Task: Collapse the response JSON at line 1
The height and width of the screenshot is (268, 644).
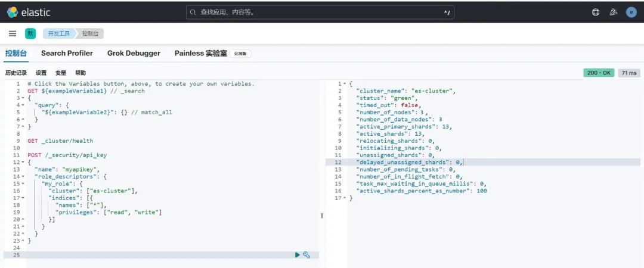Action: tap(345, 84)
